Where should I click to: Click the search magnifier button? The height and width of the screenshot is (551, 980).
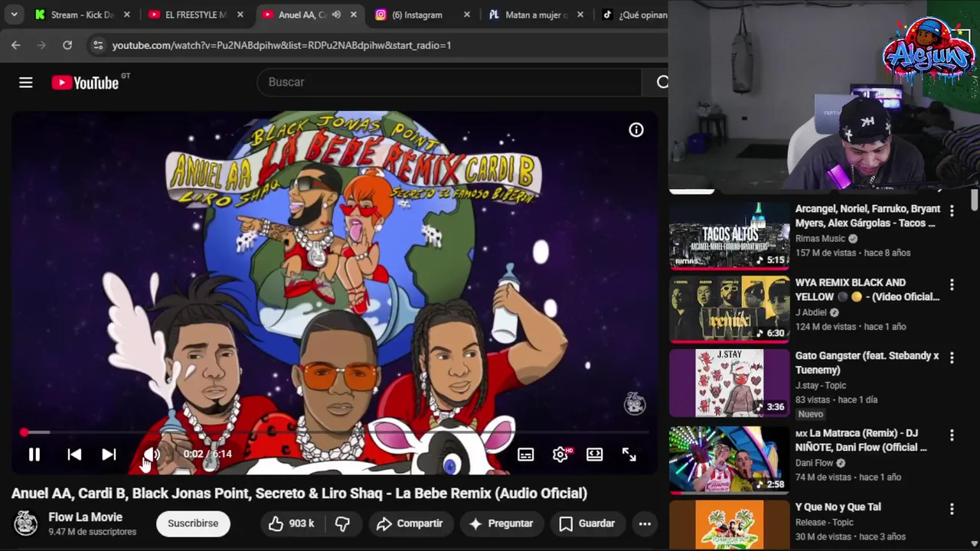[x=661, y=82]
